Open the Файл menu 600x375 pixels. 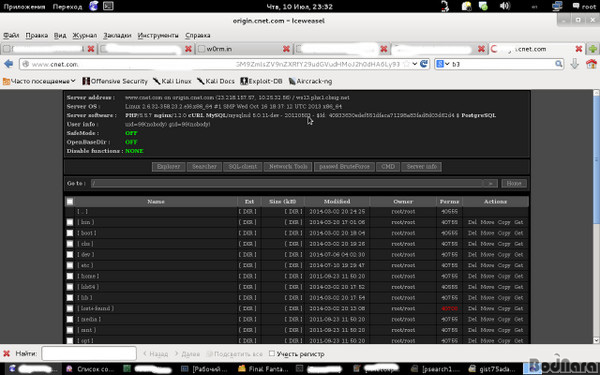(11, 35)
